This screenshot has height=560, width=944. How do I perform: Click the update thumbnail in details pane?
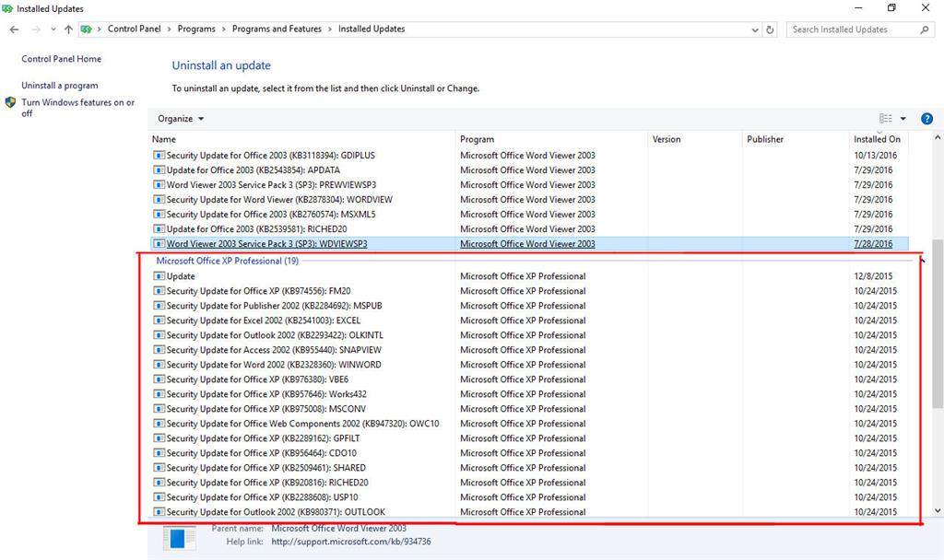pyautogui.click(x=179, y=538)
